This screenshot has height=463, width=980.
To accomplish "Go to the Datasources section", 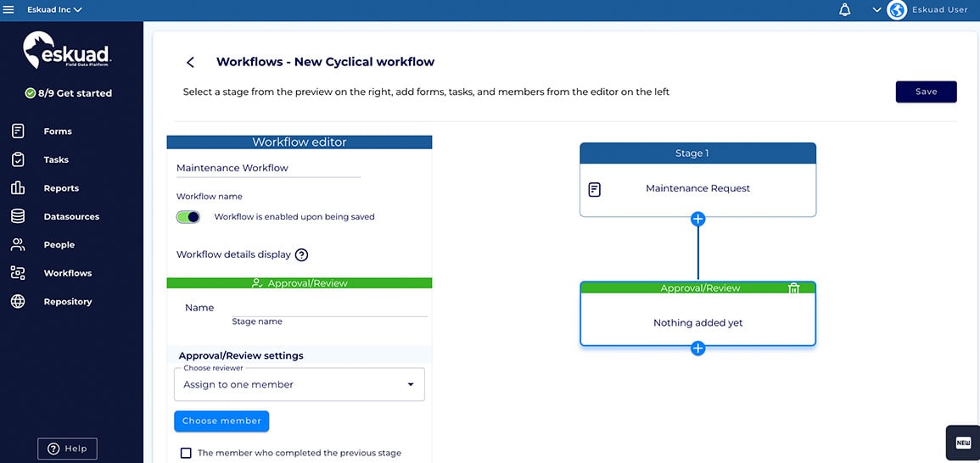I will (x=71, y=217).
